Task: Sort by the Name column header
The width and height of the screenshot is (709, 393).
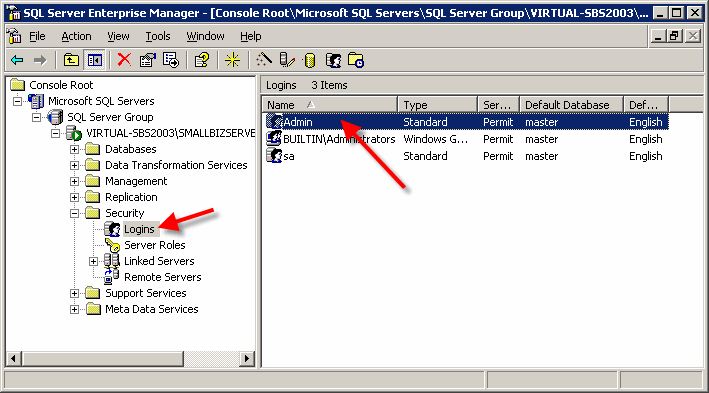Action: click(x=330, y=104)
